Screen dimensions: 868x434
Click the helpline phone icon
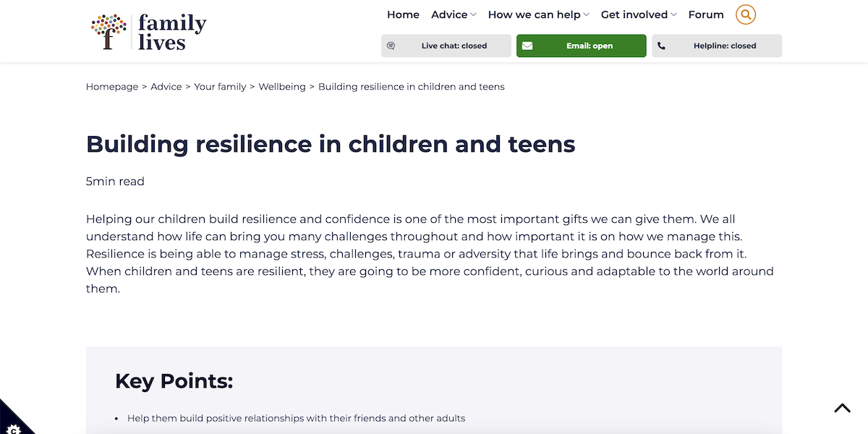point(661,46)
